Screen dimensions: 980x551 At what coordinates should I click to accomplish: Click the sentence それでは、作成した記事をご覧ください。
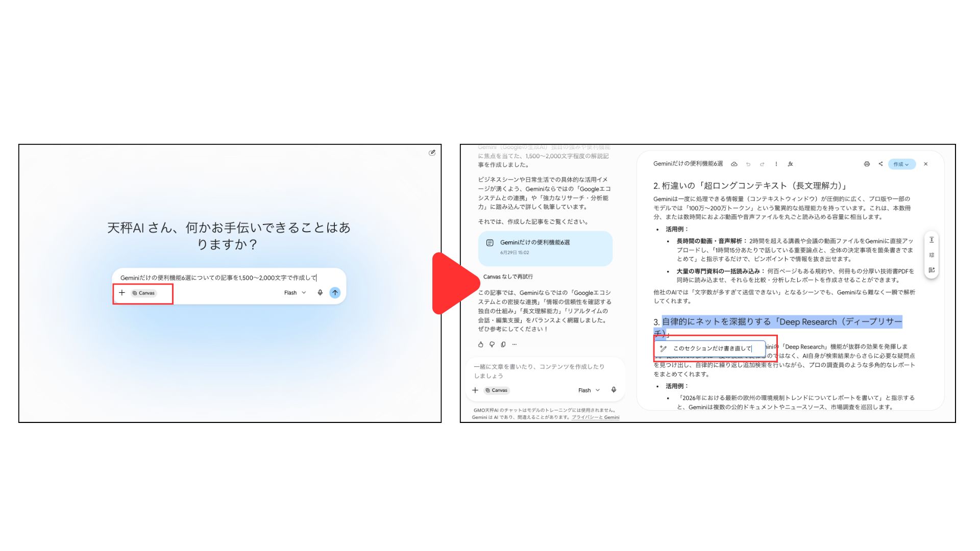coord(534,222)
